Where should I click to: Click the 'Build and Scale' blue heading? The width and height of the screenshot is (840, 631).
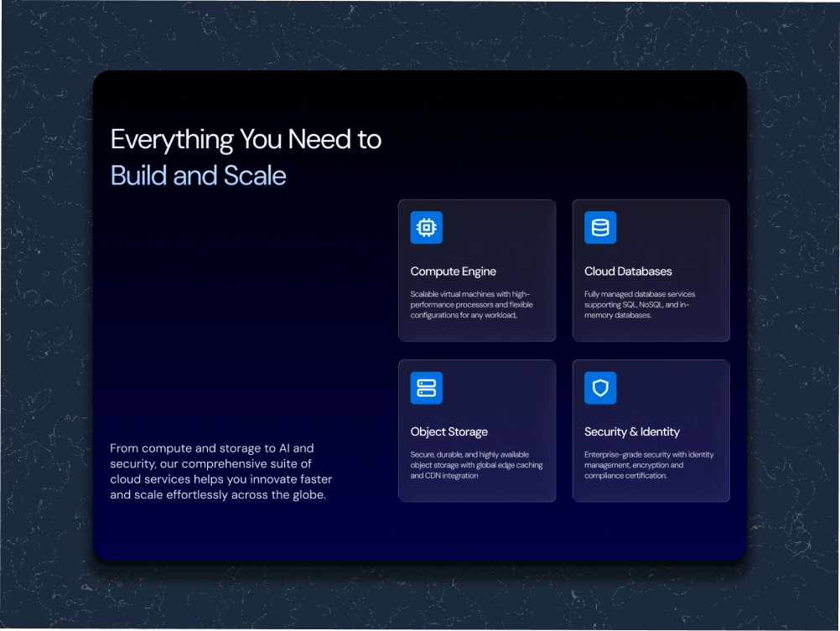click(198, 176)
